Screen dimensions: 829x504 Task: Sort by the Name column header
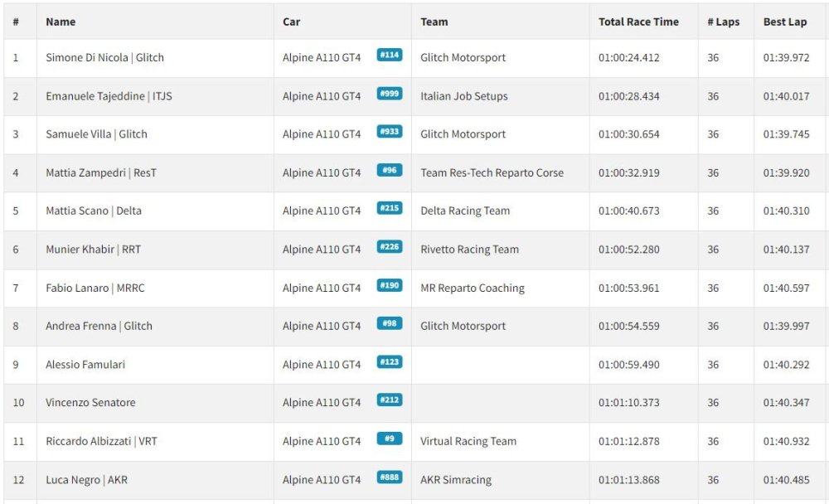click(61, 22)
